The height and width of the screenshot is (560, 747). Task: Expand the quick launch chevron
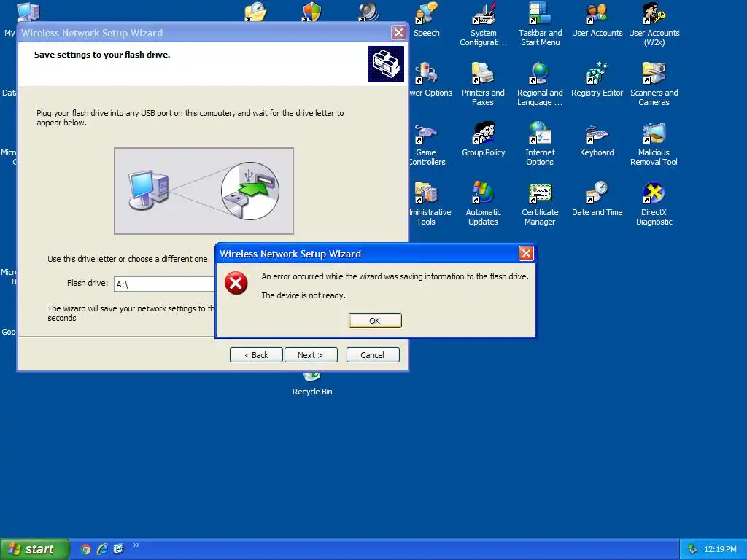[136, 545]
